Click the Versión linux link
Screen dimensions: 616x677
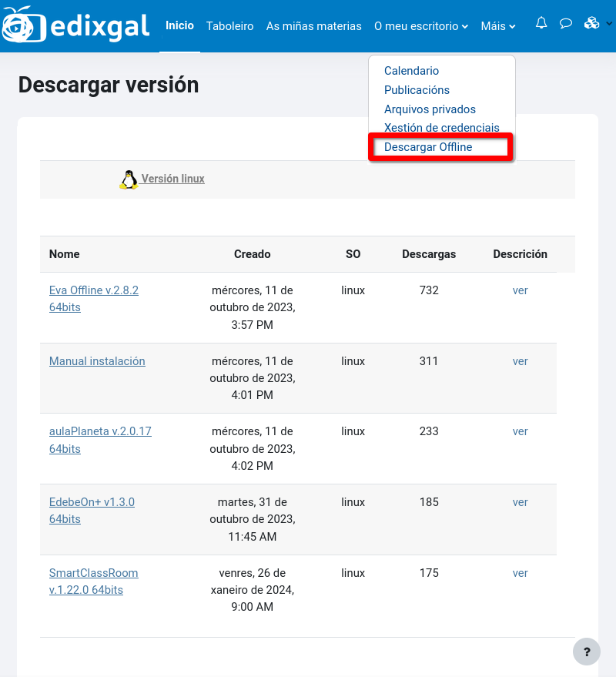tap(172, 179)
